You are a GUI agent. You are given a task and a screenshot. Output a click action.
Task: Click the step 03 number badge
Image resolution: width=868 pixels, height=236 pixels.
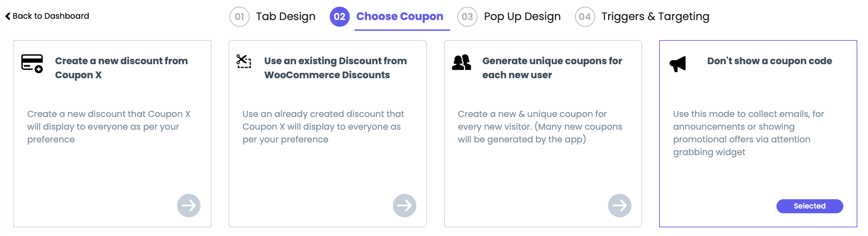(467, 16)
